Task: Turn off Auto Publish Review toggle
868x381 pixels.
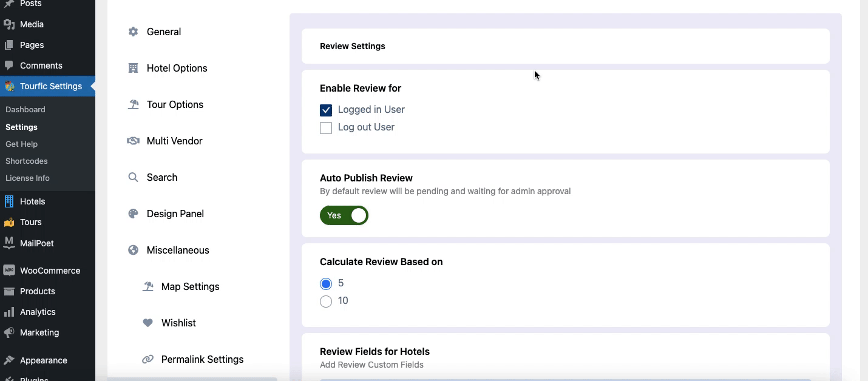Action: click(344, 215)
